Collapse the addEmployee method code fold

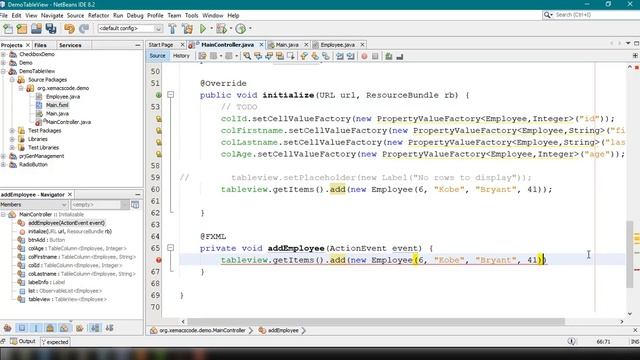pos(171,248)
